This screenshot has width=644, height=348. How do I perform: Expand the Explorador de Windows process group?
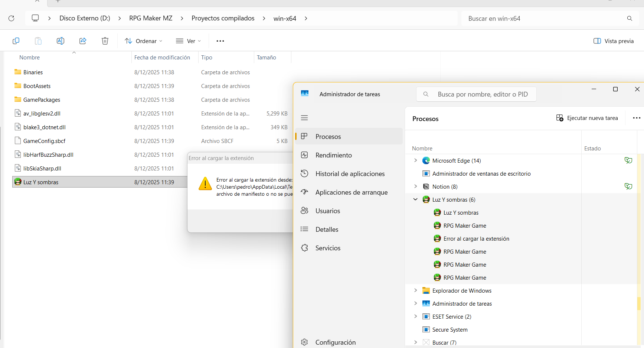pyautogui.click(x=415, y=290)
